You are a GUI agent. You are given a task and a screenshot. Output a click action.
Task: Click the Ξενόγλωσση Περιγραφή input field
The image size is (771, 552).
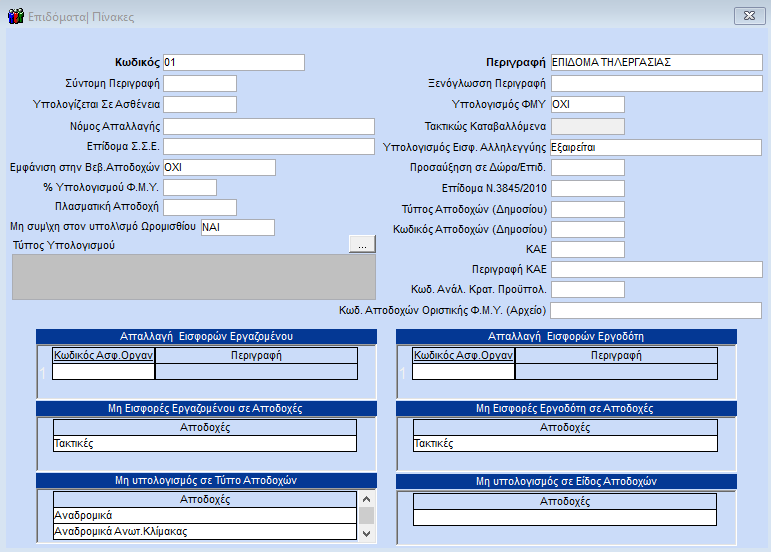pos(656,84)
